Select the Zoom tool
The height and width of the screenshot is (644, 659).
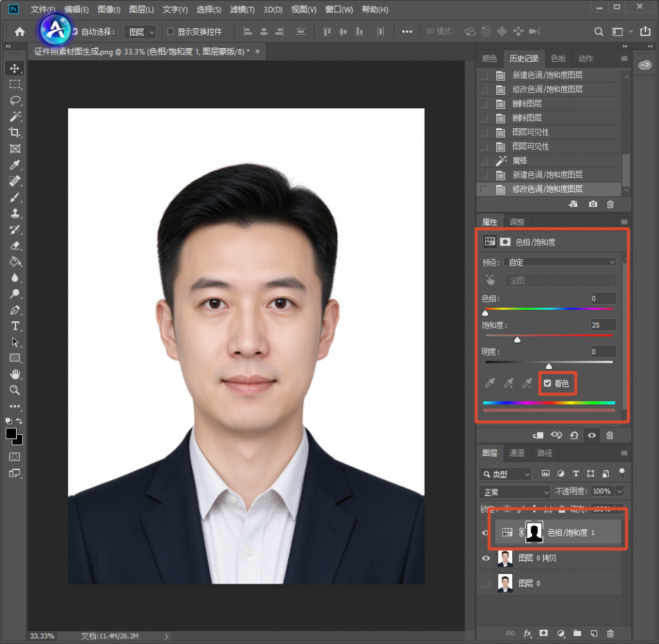(15, 390)
